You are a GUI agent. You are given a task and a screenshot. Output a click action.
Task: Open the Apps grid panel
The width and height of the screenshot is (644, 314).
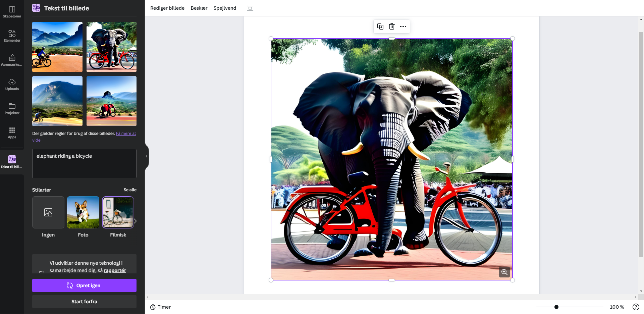(12, 133)
